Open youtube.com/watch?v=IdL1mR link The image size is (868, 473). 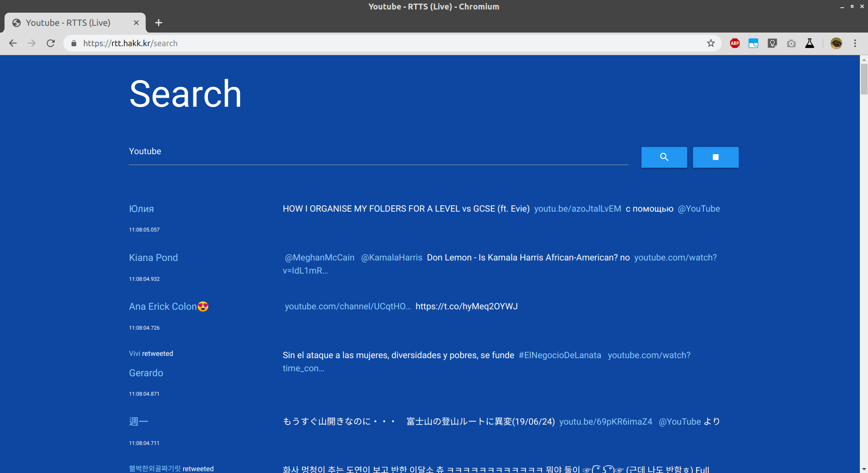pos(675,258)
